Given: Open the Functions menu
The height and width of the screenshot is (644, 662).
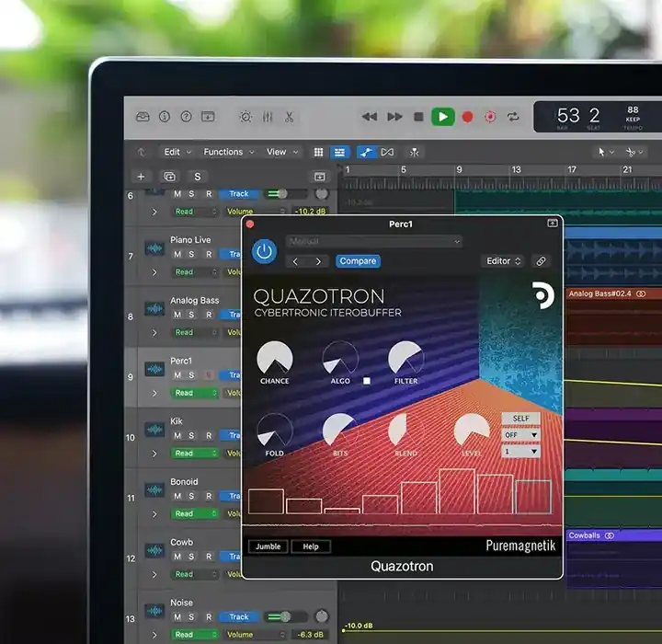Looking at the screenshot, I should [x=229, y=152].
